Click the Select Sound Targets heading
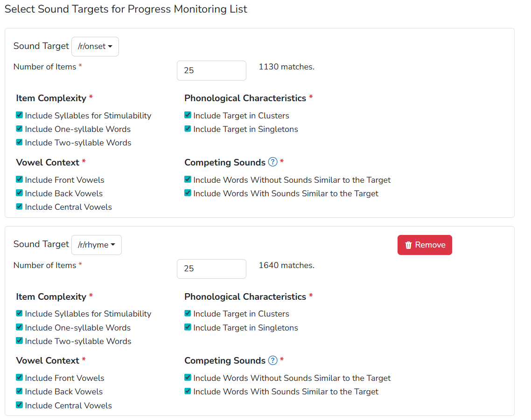 pyautogui.click(x=126, y=9)
